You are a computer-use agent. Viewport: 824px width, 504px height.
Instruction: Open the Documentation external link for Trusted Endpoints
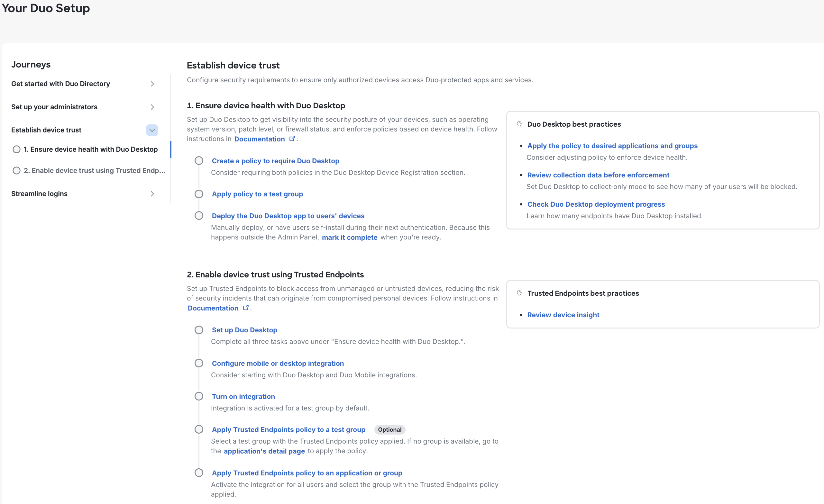(213, 308)
